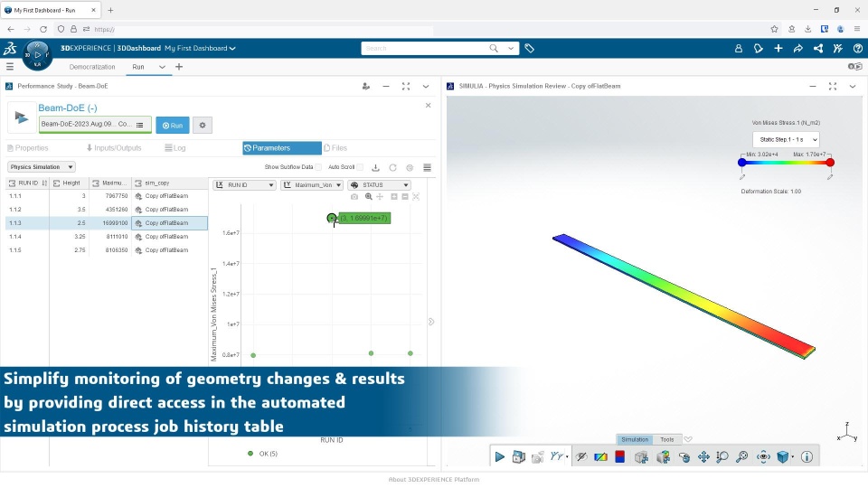Viewport: 868px width, 488px height.
Task: Click the layout lines icon beside refresh
Action: [427, 168]
